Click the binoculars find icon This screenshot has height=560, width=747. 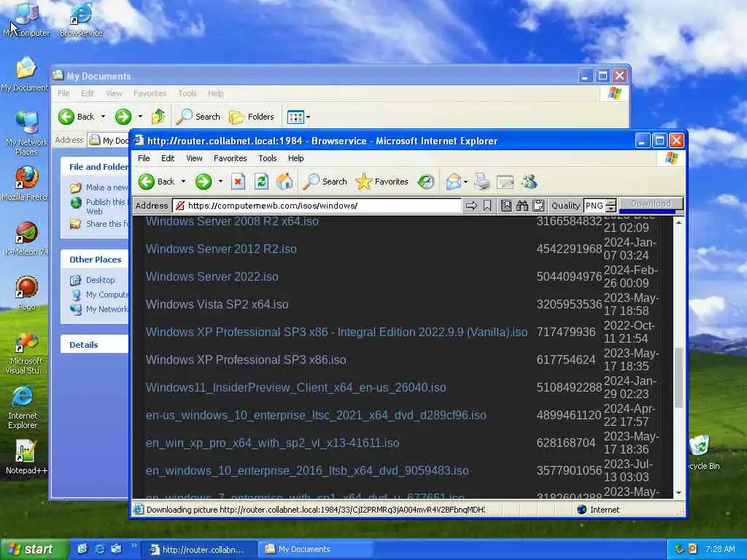pyautogui.click(x=522, y=206)
